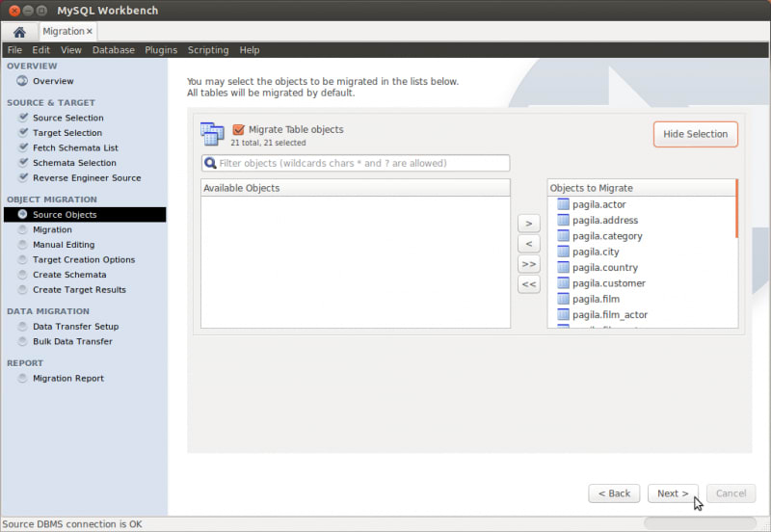Click the Manual Editing step bullet icon
The height and width of the screenshot is (532, 771).
coord(22,245)
